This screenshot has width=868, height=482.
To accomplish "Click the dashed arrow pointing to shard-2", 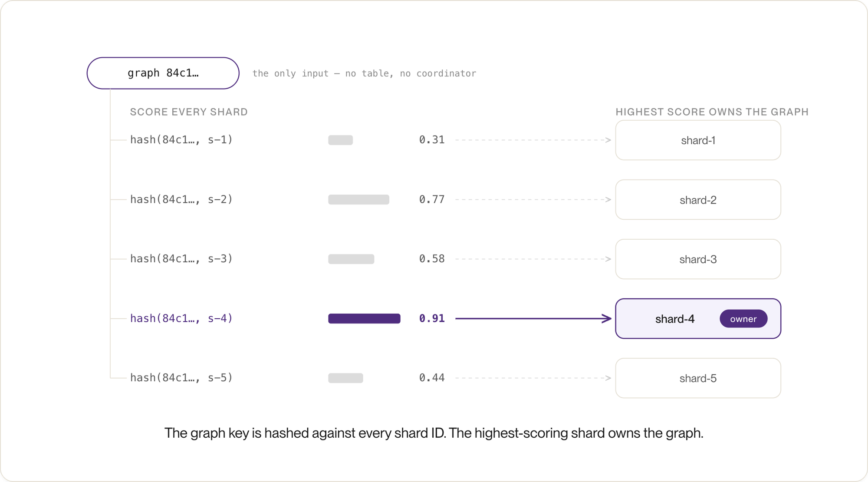I will pos(533,200).
